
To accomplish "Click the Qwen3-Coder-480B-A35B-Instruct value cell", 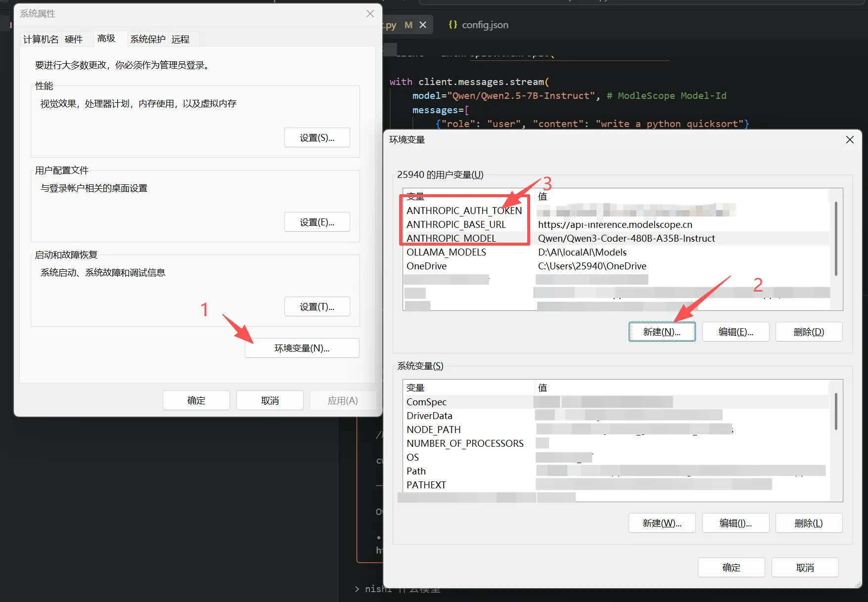I will (627, 238).
